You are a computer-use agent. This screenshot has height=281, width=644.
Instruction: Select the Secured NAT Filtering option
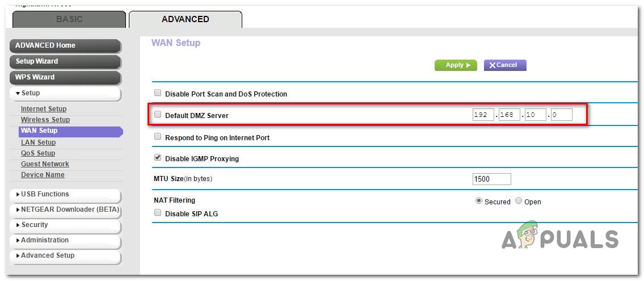479,201
